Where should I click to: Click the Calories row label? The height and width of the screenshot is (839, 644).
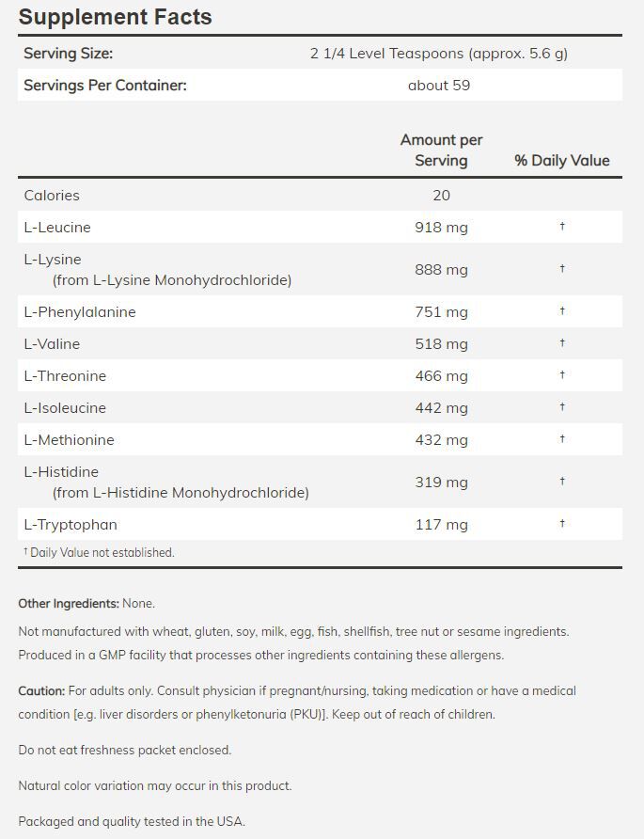(x=52, y=196)
